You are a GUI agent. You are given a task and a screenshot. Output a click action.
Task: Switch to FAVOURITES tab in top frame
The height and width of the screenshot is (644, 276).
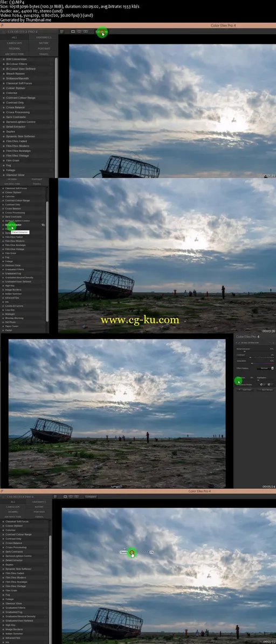click(44, 37)
